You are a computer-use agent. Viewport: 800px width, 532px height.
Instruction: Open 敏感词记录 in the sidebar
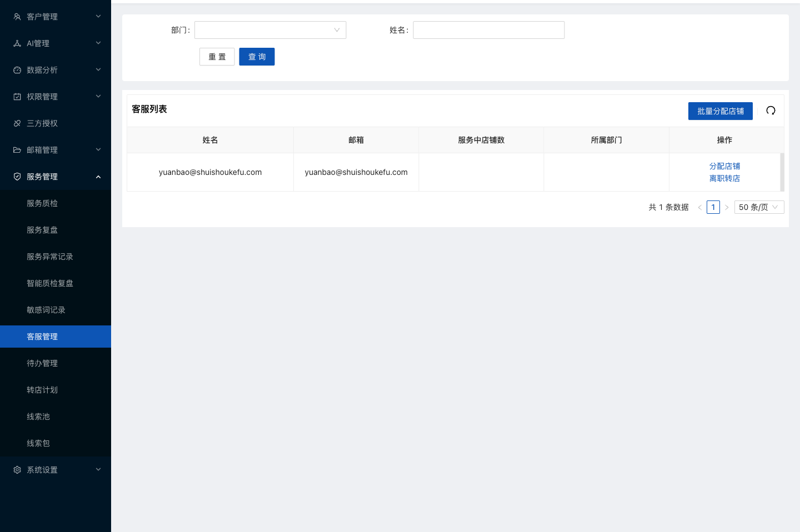pyautogui.click(x=56, y=310)
